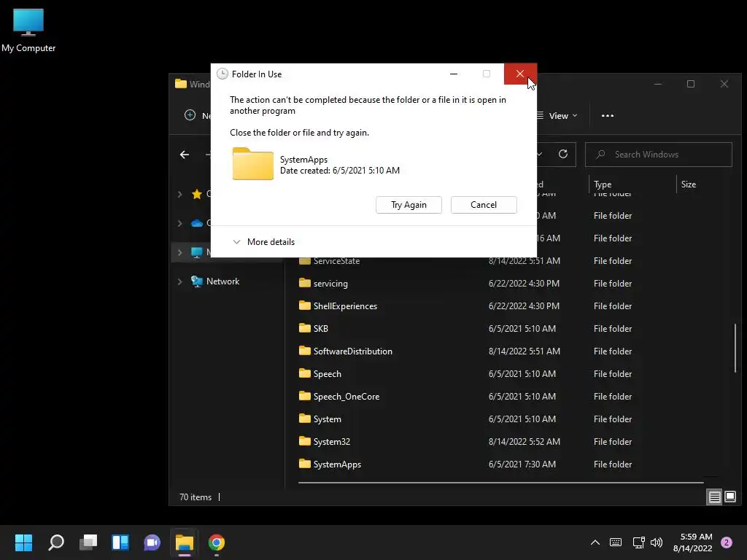Expand the Network tree node

[x=179, y=281]
